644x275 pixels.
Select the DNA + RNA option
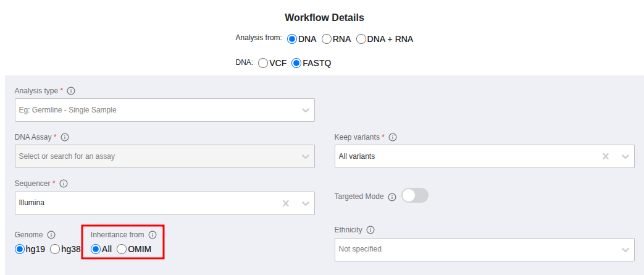[361, 39]
